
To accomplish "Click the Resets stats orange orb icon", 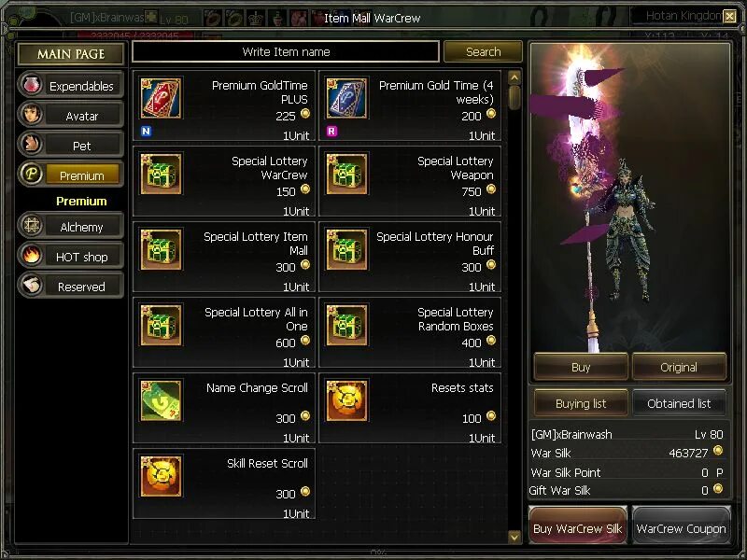I will coord(346,400).
